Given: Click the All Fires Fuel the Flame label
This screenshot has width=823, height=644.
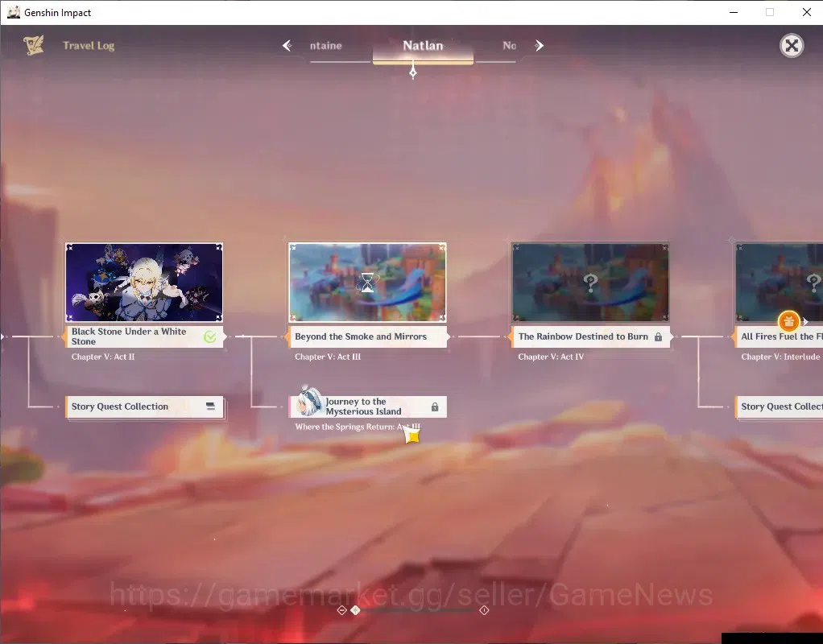Looking at the screenshot, I should [779, 336].
